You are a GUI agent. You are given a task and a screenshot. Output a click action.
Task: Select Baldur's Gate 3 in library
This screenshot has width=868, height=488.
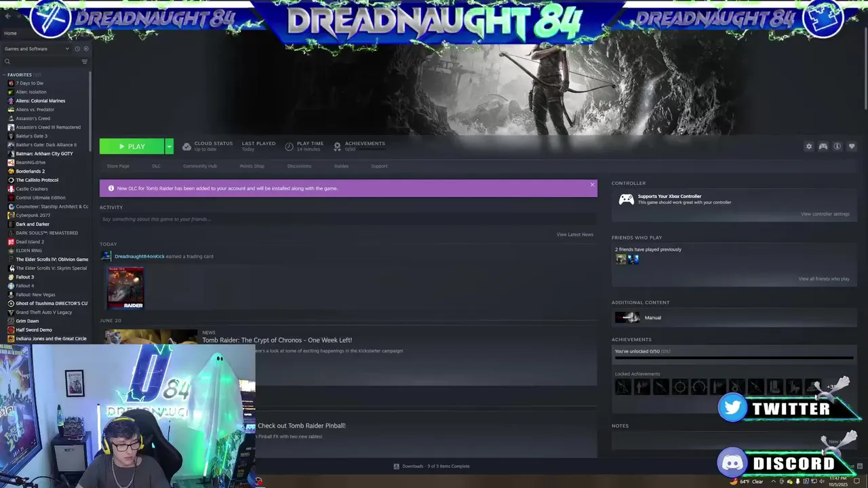pyautogui.click(x=31, y=136)
